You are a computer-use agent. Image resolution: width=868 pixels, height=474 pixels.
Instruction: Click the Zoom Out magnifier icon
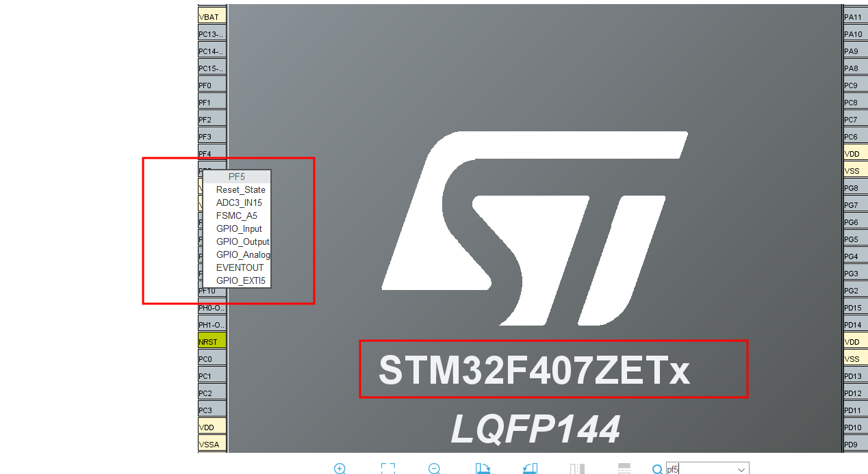coord(433,469)
